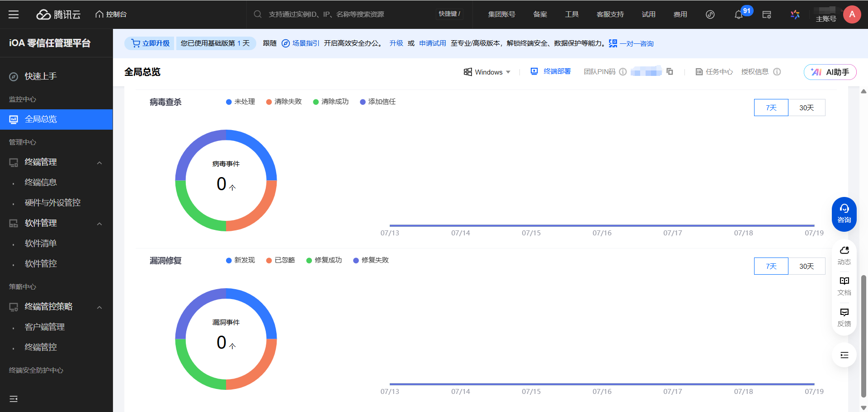
Task: Open 全局总览 in the sidebar
Action: (x=57, y=119)
